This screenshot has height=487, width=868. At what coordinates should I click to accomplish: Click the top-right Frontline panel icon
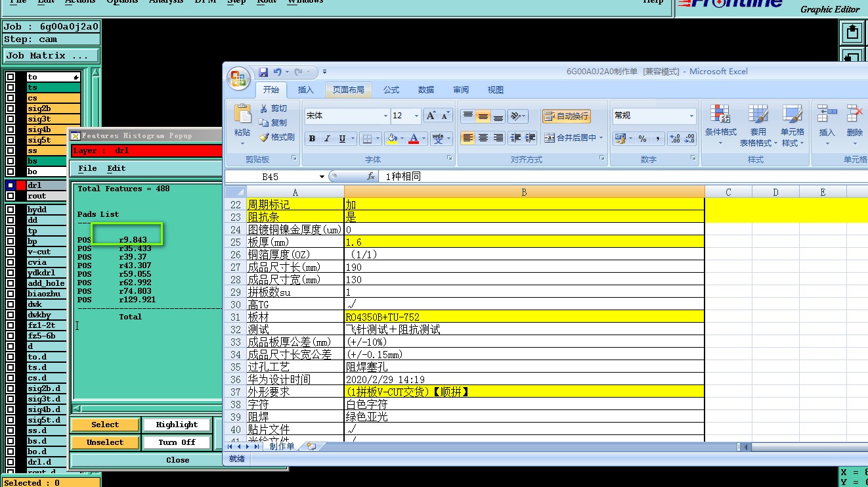pos(852,32)
